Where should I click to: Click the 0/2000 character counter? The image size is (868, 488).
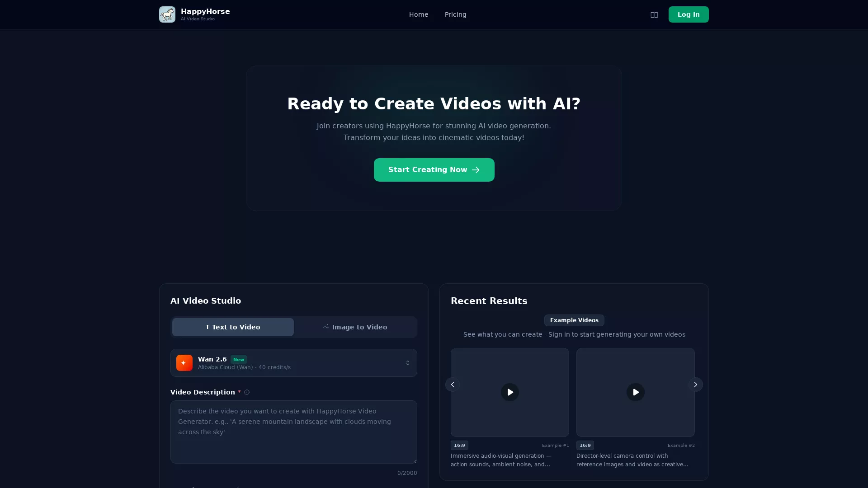click(406, 473)
